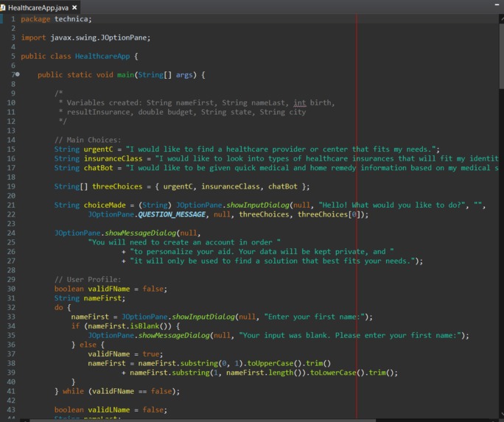
Task: Click 'threeChoices[0]' on line 22
Action: [331, 214]
